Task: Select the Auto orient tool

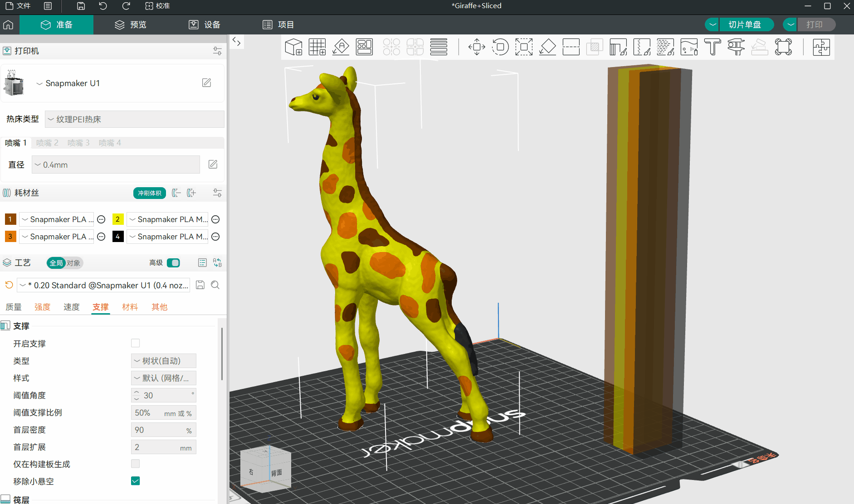Action: [341, 47]
